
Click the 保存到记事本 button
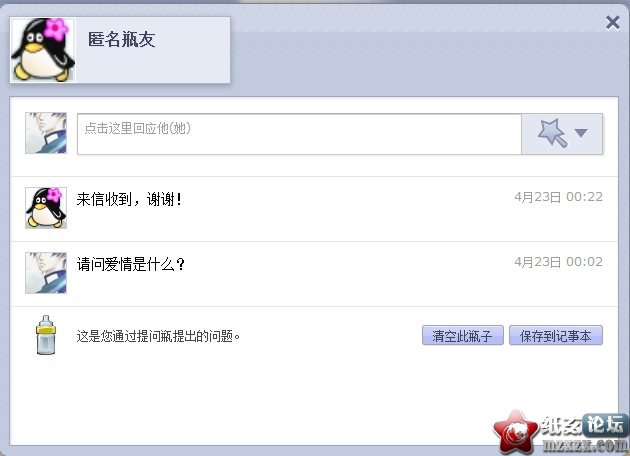pos(556,335)
